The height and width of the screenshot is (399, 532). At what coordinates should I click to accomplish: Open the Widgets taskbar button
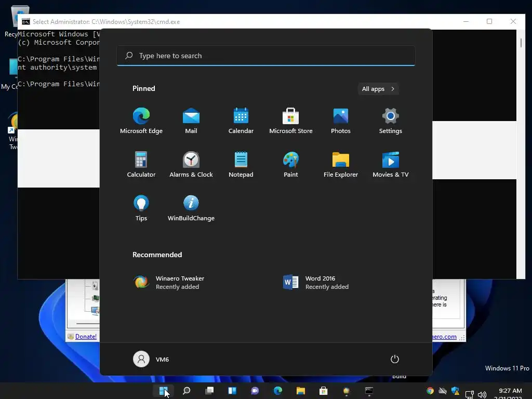(232, 391)
